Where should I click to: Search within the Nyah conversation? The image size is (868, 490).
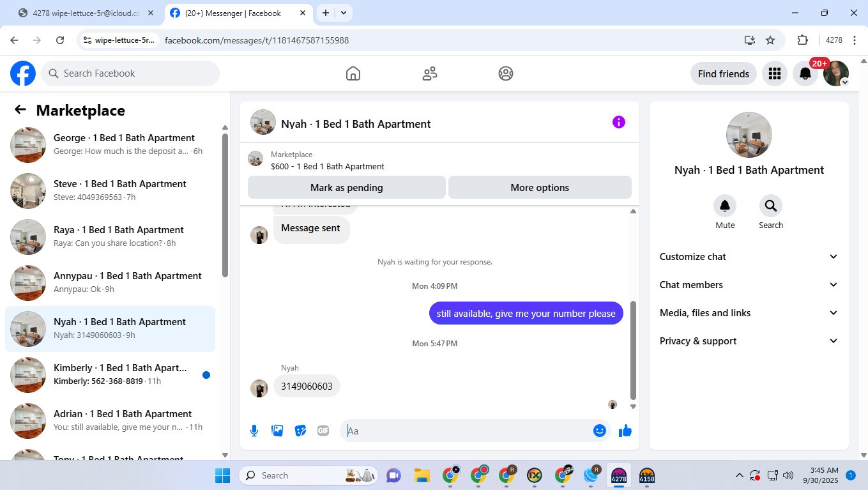click(771, 206)
